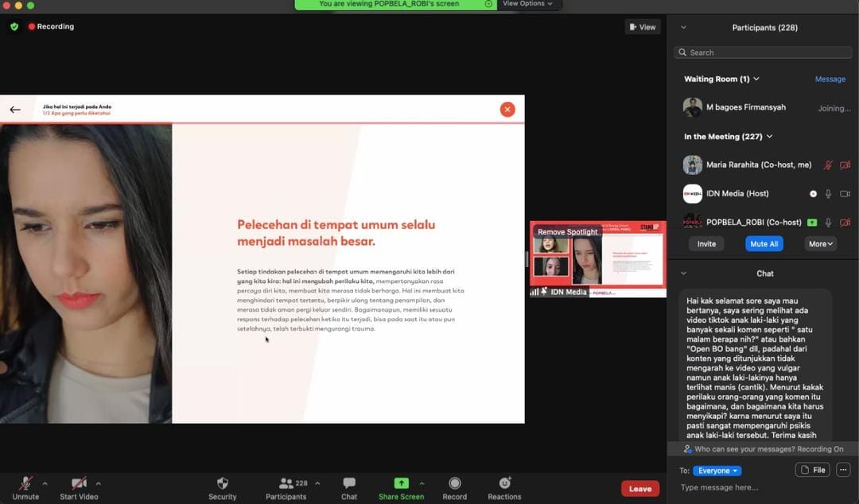Start Video with the camera toggle
The height and width of the screenshot is (504, 859).
click(x=79, y=483)
